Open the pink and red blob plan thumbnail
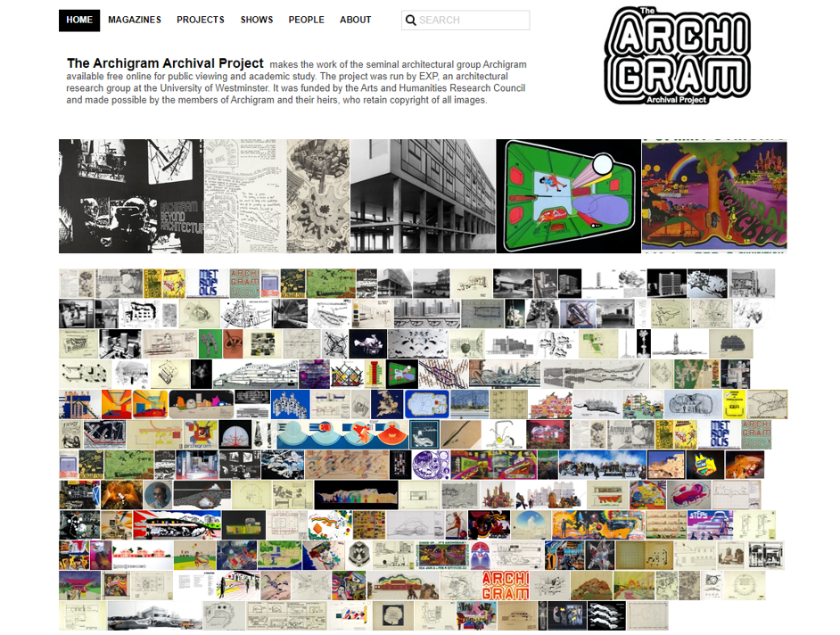The image size is (840, 635). pos(688,495)
